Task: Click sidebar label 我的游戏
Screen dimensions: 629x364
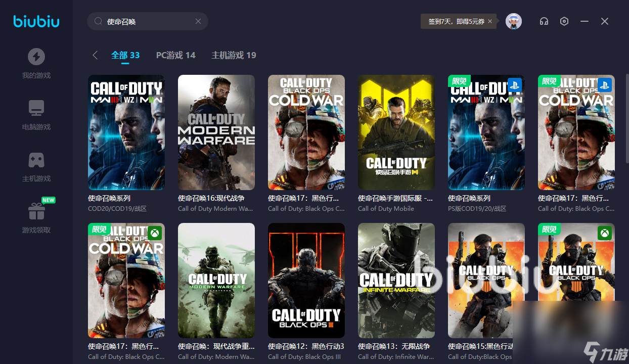Action: point(36,76)
